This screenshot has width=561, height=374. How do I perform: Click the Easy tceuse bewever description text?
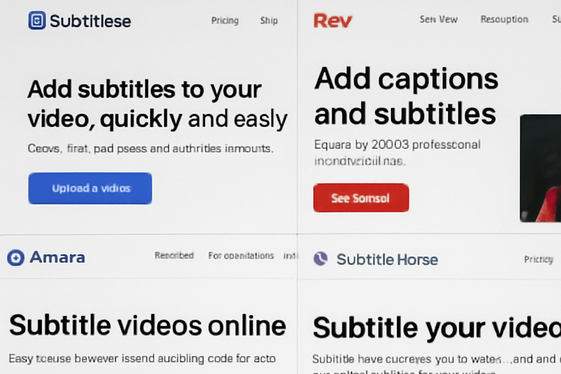[x=142, y=358]
